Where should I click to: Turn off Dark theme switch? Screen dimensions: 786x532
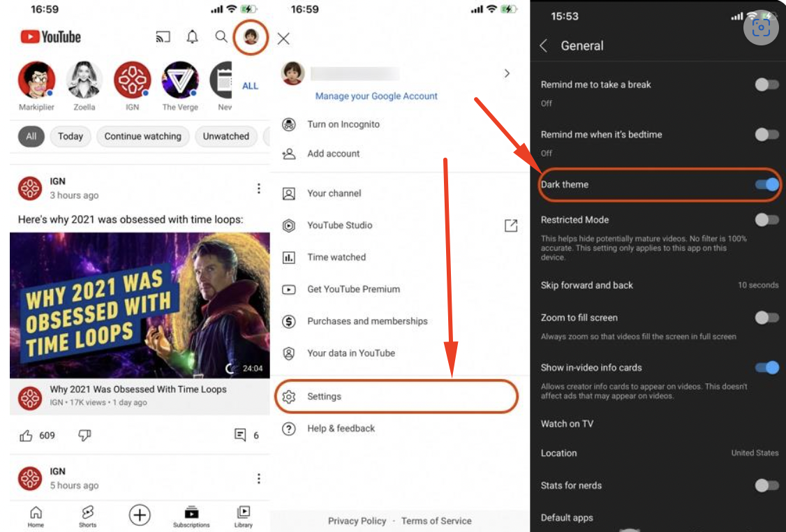click(767, 184)
